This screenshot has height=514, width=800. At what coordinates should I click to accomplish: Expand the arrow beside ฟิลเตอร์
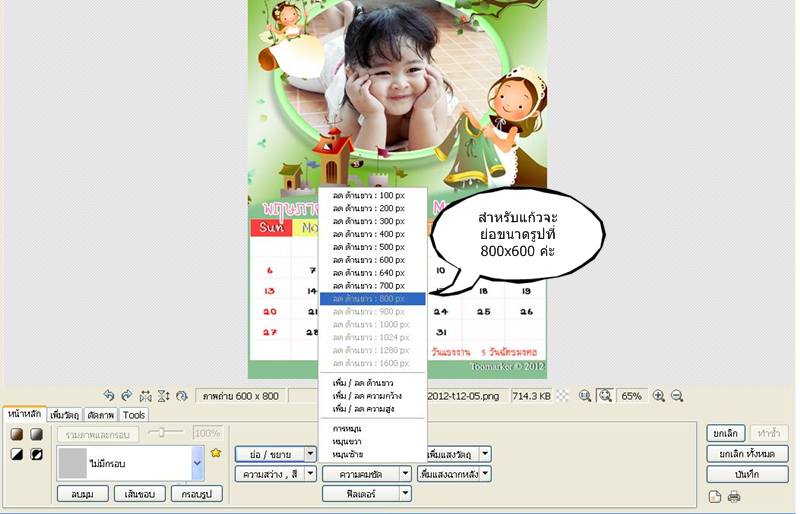point(405,494)
